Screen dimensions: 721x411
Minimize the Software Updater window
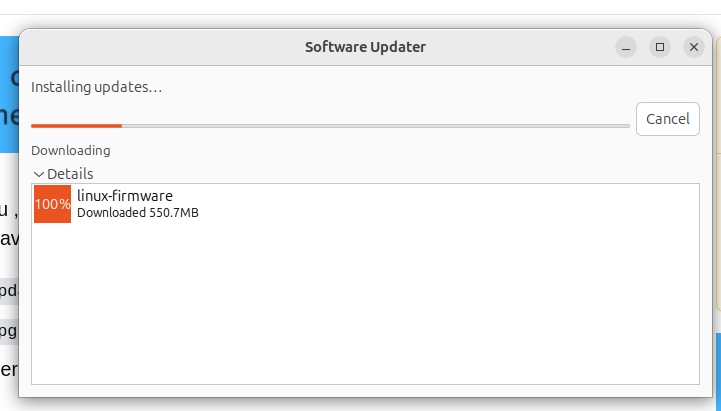[x=626, y=47]
